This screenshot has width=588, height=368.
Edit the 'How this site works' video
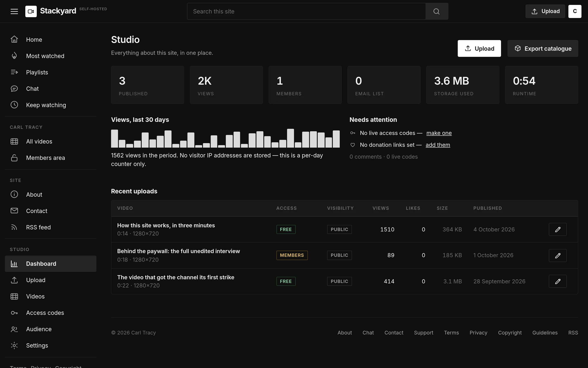tap(558, 230)
